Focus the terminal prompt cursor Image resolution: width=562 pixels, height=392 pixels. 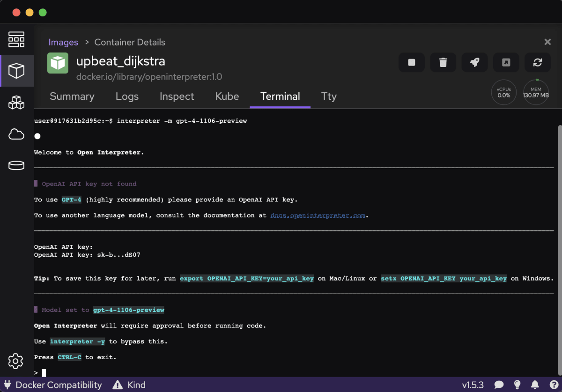44,373
